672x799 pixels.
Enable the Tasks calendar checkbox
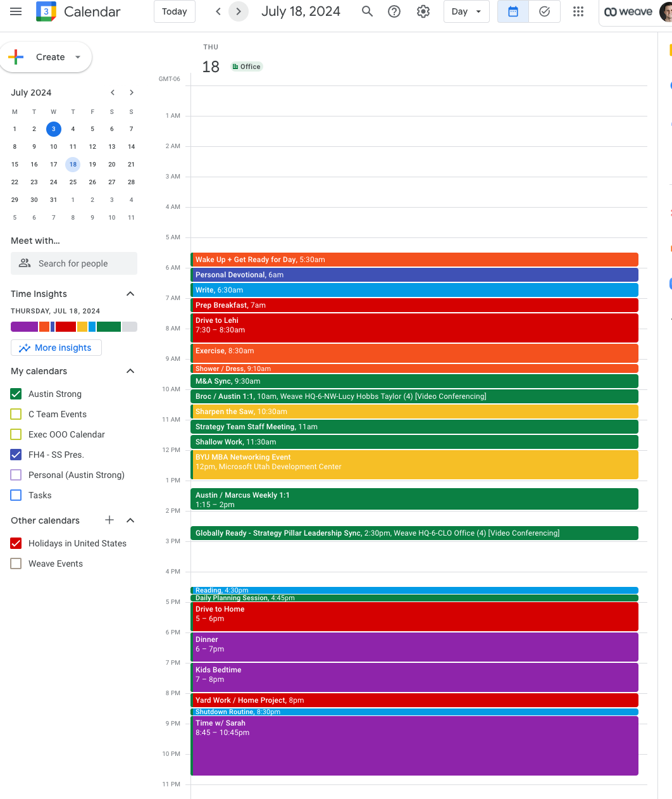click(16, 495)
